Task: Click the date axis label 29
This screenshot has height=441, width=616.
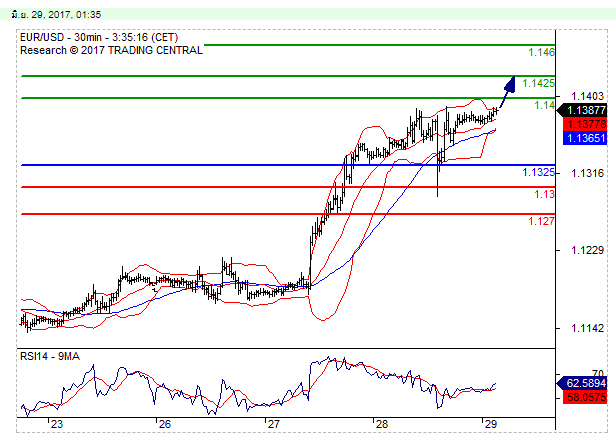Action: [x=490, y=424]
